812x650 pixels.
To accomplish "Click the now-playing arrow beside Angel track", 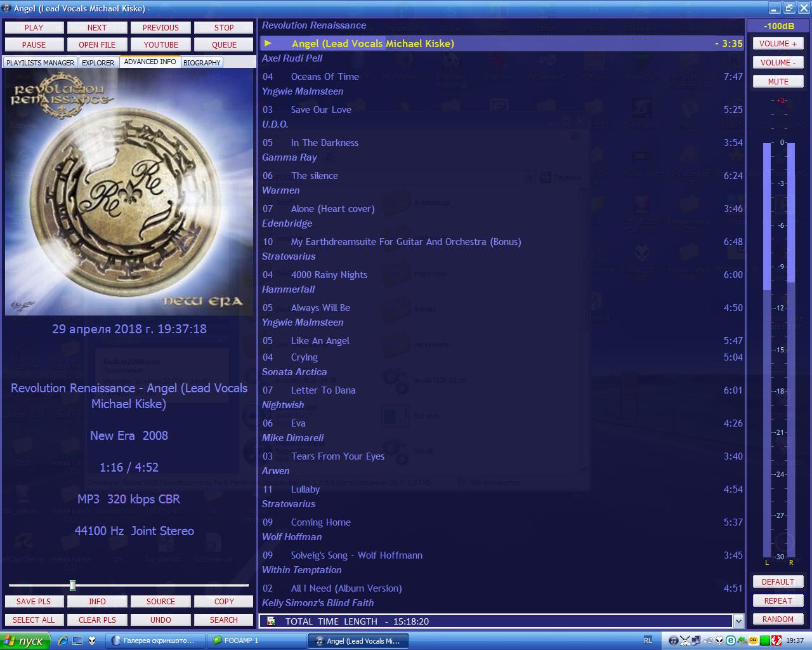I will tap(268, 43).
